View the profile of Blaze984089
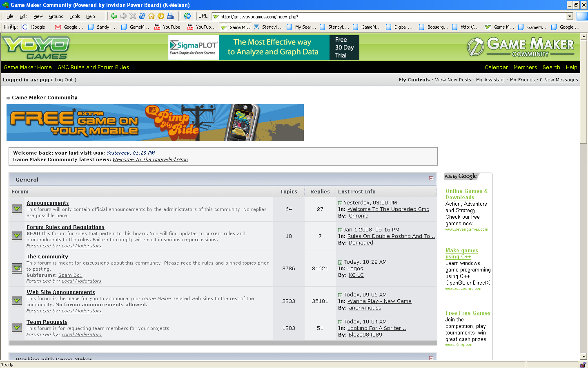588x368 pixels. pos(365,334)
